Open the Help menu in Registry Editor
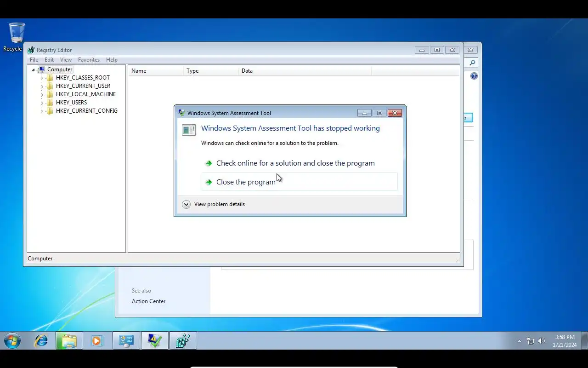 [112, 60]
